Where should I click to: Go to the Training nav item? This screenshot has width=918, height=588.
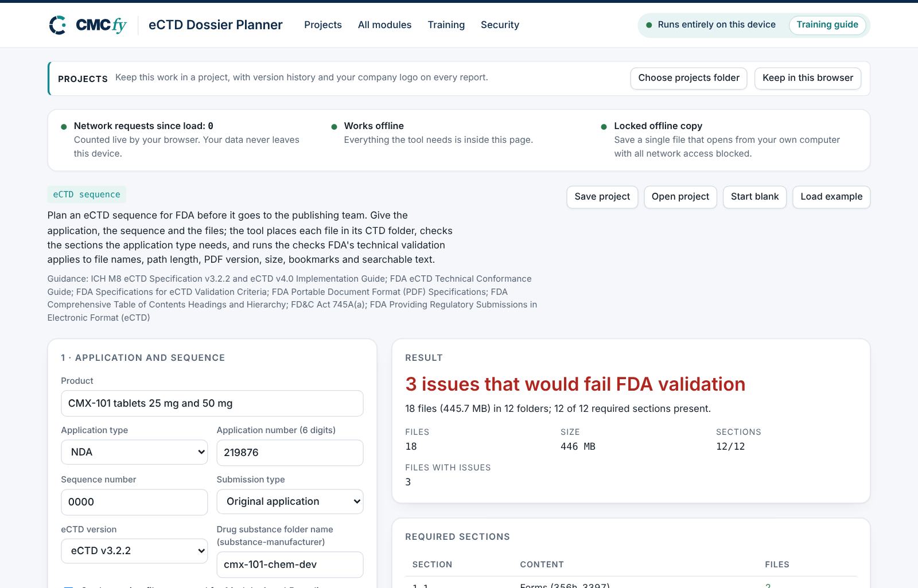click(x=446, y=25)
